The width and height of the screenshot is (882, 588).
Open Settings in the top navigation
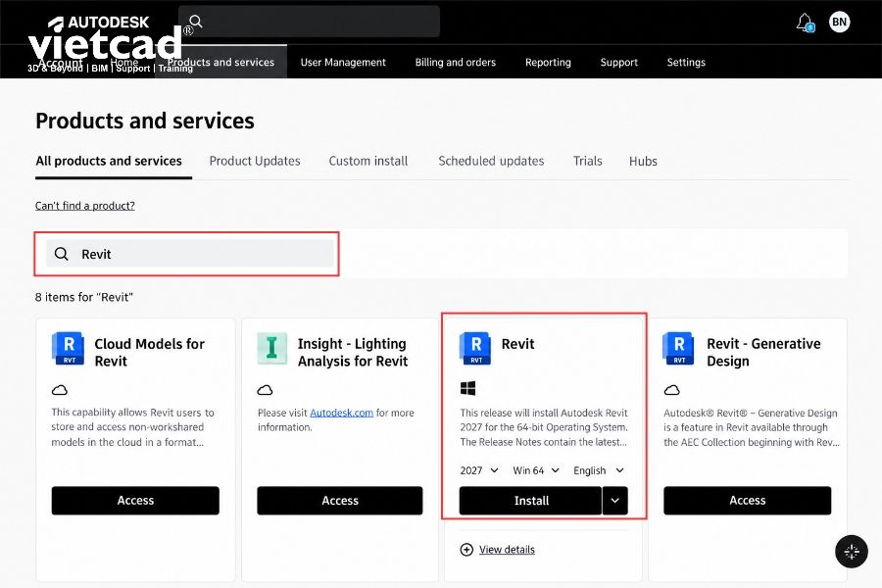(x=686, y=62)
